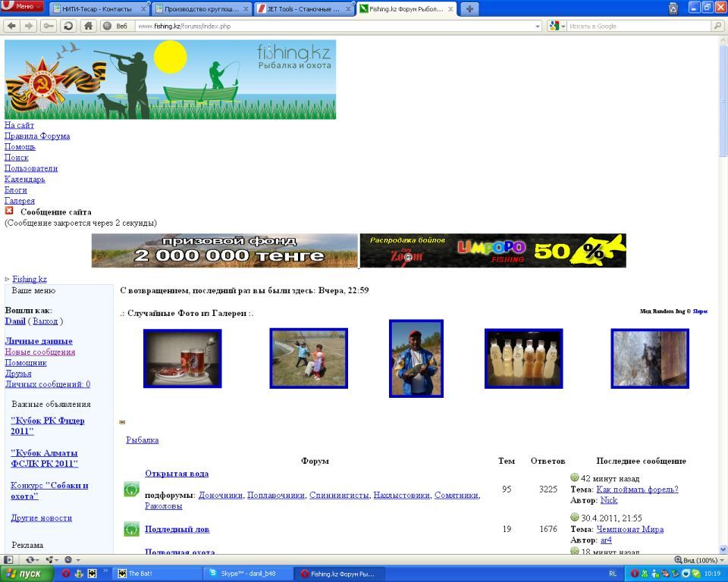This screenshot has height=582, width=728.
Task: Open the Помощь link
Action: coord(20,147)
